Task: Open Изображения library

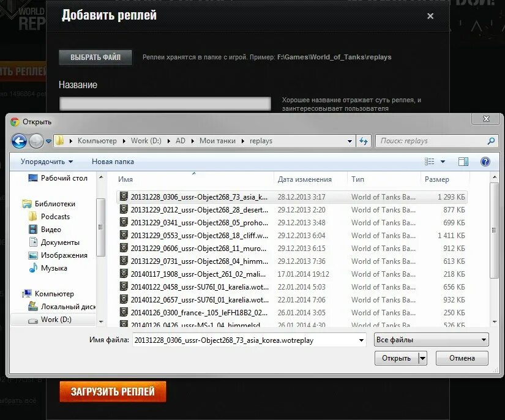Action: [58, 255]
